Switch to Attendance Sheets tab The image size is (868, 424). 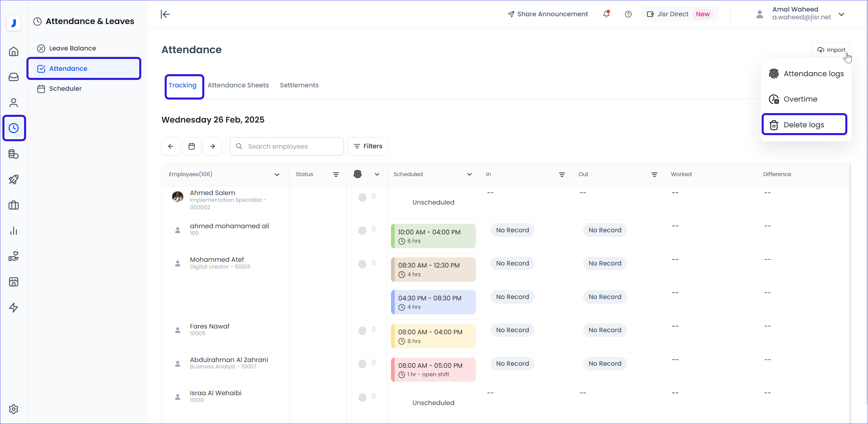coord(238,85)
